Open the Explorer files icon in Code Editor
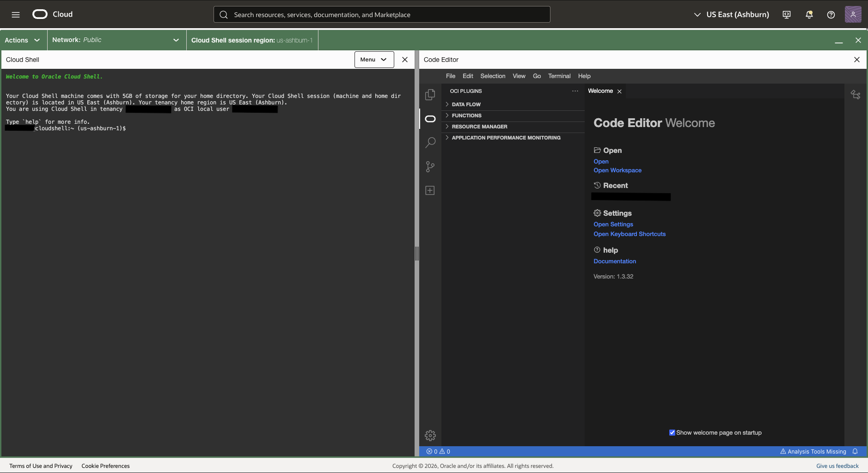 click(430, 95)
